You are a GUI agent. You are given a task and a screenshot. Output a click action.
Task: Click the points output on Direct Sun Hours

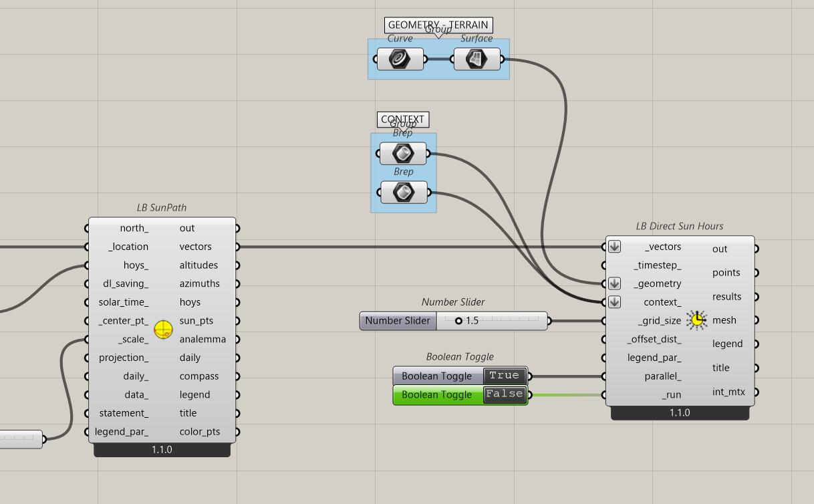click(726, 273)
